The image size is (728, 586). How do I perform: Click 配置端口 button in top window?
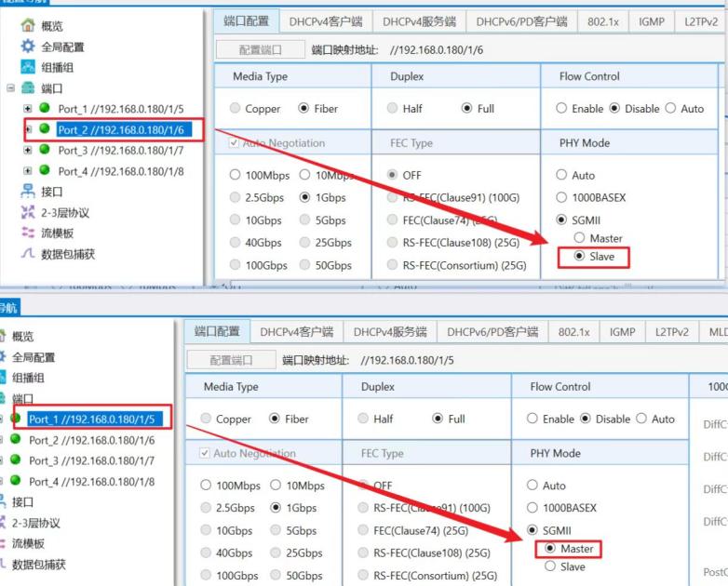(261, 49)
